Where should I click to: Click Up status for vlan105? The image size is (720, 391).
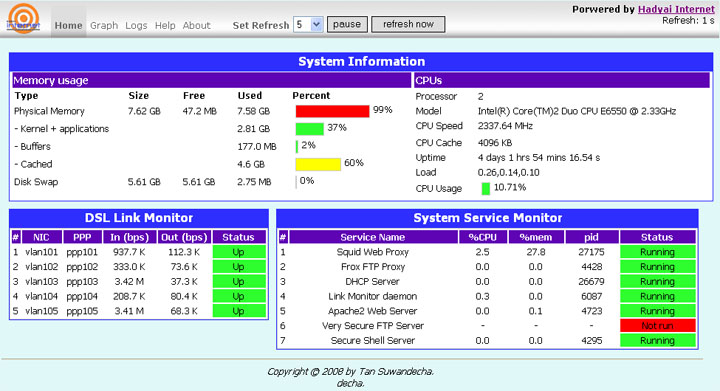[x=239, y=311]
